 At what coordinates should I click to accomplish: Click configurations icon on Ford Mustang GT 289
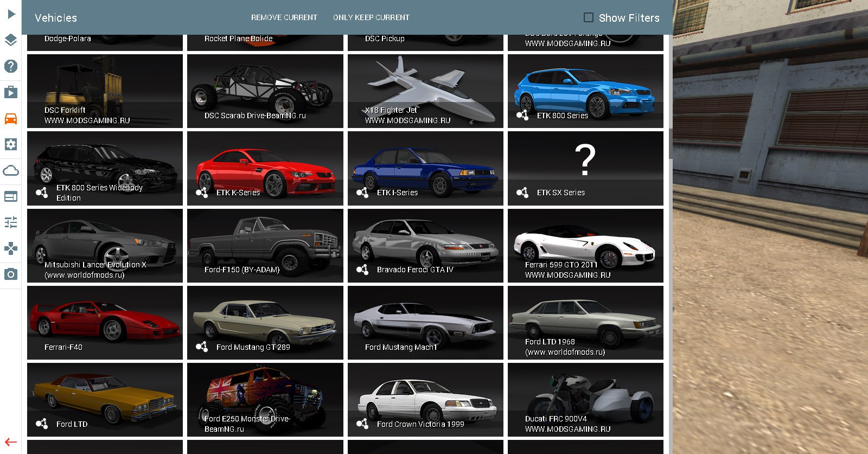202,347
